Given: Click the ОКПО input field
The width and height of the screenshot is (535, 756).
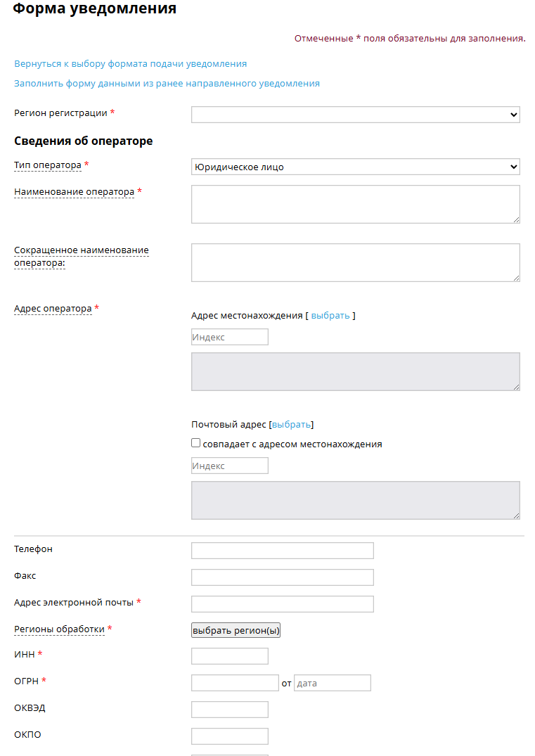Looking at the screenshot, I should click(229, 736).
